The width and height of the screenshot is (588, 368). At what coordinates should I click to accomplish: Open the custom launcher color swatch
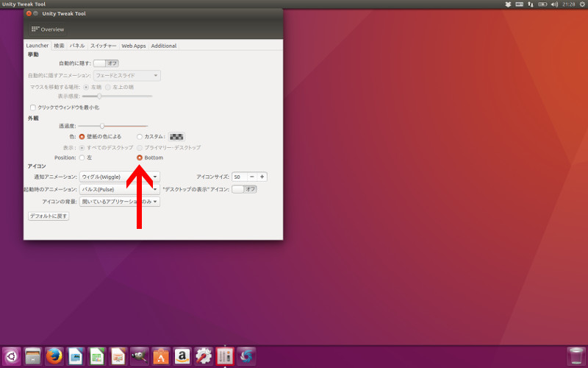coord(176,137)
